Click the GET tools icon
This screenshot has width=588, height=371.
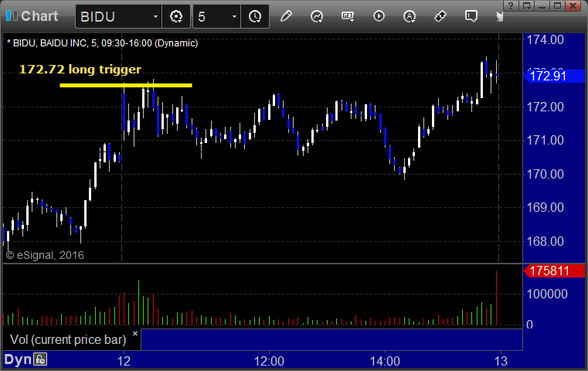(348, 16)
